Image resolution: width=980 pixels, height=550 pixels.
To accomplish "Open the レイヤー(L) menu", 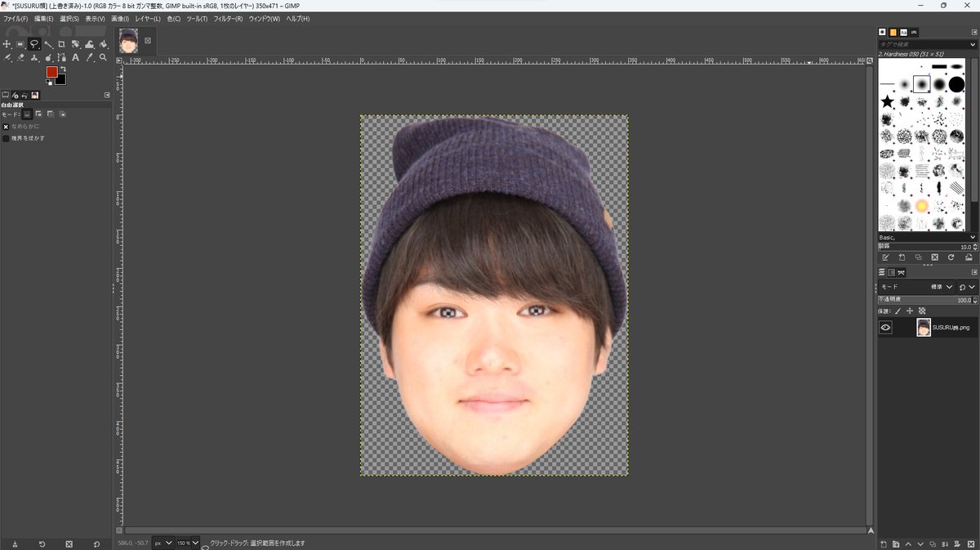I will [x=148, y=18].
